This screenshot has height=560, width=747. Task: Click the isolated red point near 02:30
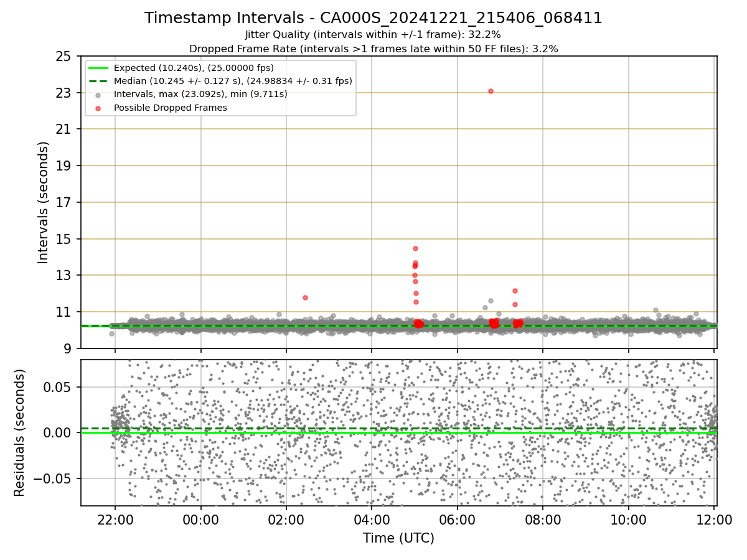pyautogui.click(x=305, y=297)
